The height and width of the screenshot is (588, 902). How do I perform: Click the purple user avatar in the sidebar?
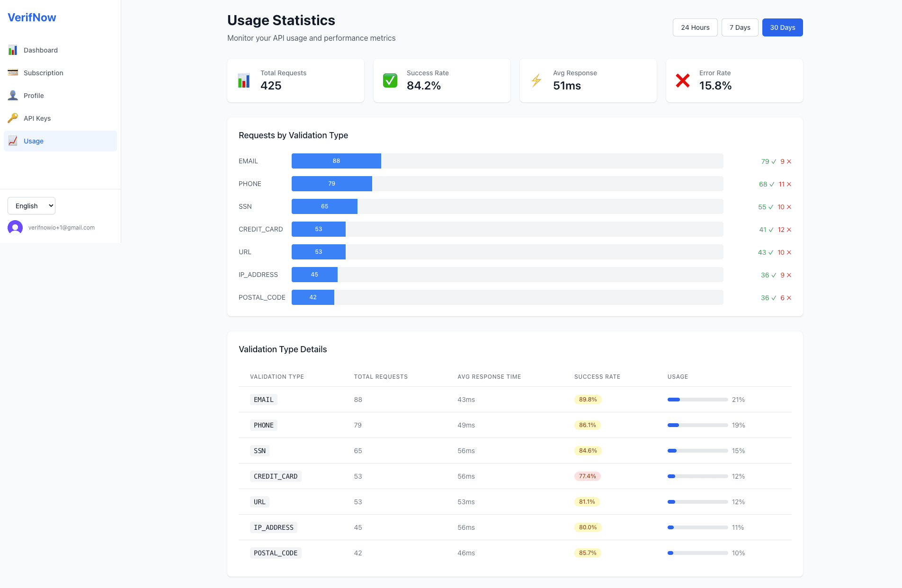pos(15,227)
